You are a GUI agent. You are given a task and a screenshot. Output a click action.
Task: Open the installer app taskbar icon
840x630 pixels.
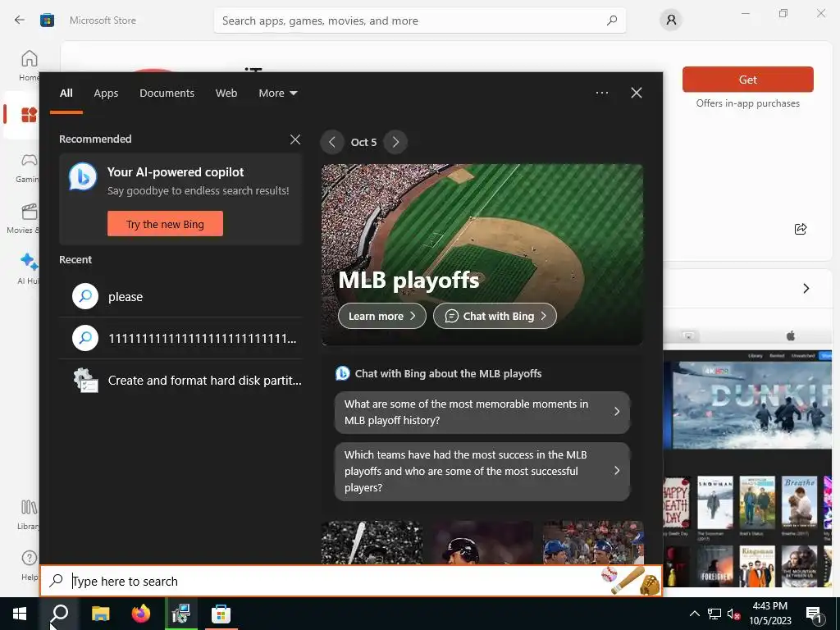click(180, 614)
